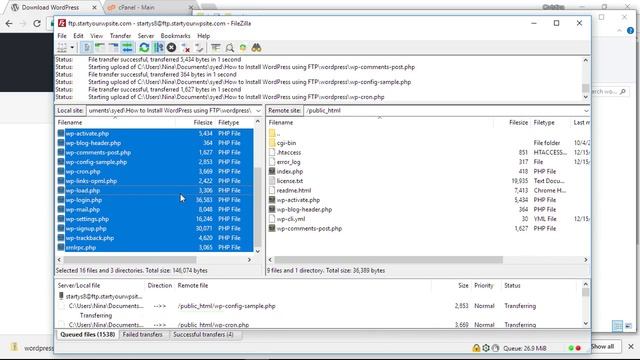Click the browser reload button
Image resolution: width=640 pixels, height=360 pixels.
click(37, 23)
